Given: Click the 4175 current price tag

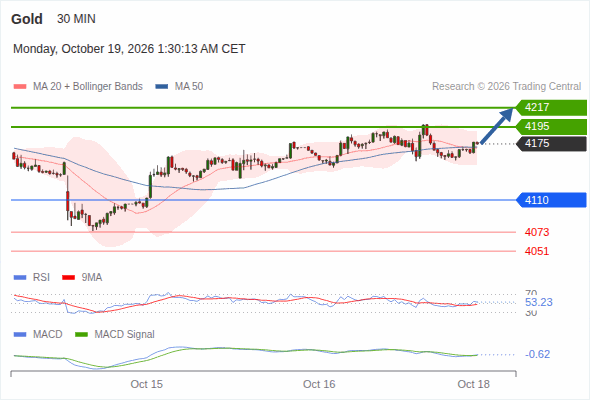Looking at the screenshot, I should 551,144.
